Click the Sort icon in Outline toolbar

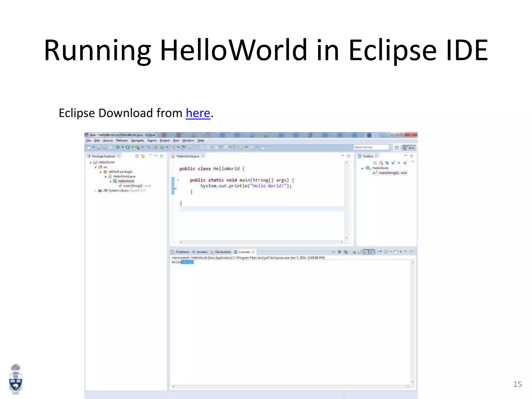tap(381, 163)
